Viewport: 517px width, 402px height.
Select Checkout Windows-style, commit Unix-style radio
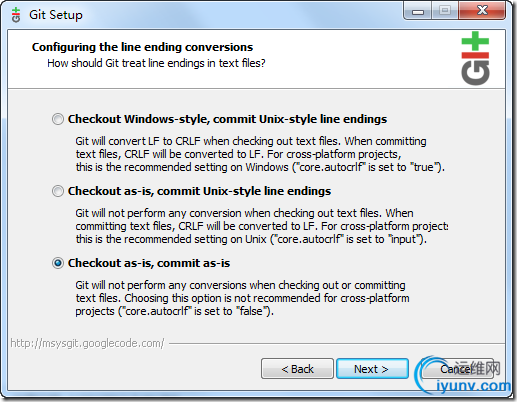point(58,119)
